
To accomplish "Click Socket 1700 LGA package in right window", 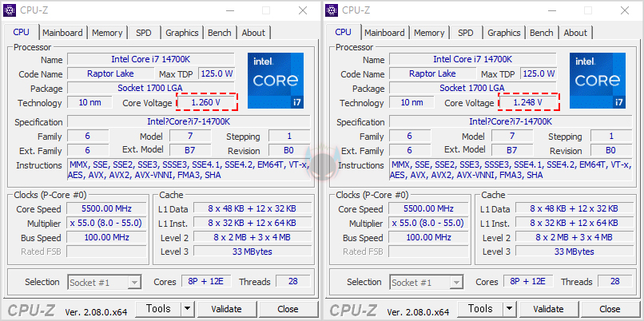I will 472,88.
